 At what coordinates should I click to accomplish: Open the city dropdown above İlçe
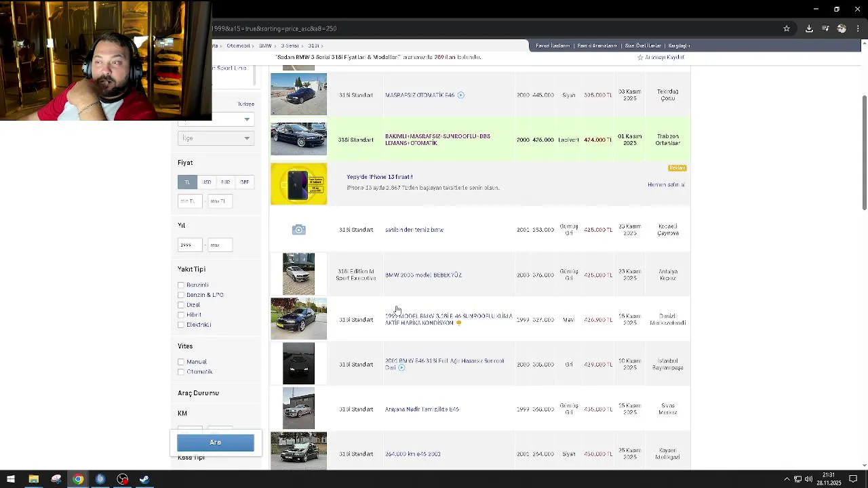(216, 120)
